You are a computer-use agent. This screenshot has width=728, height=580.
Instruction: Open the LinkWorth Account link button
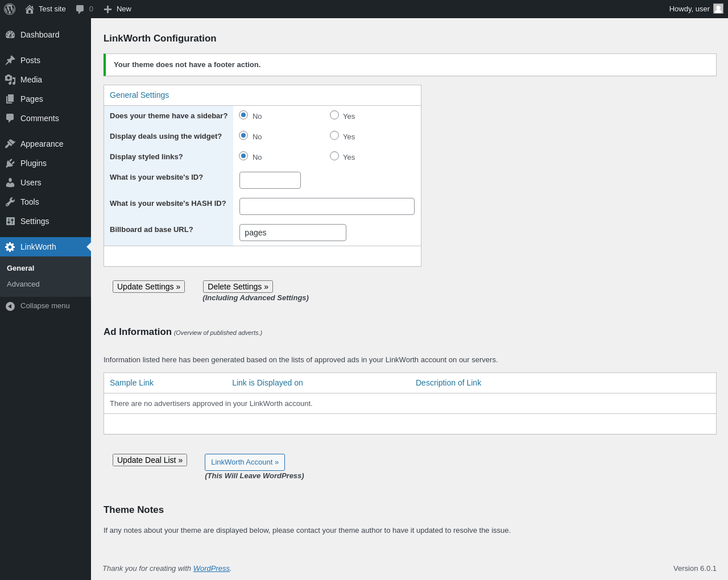245,462
